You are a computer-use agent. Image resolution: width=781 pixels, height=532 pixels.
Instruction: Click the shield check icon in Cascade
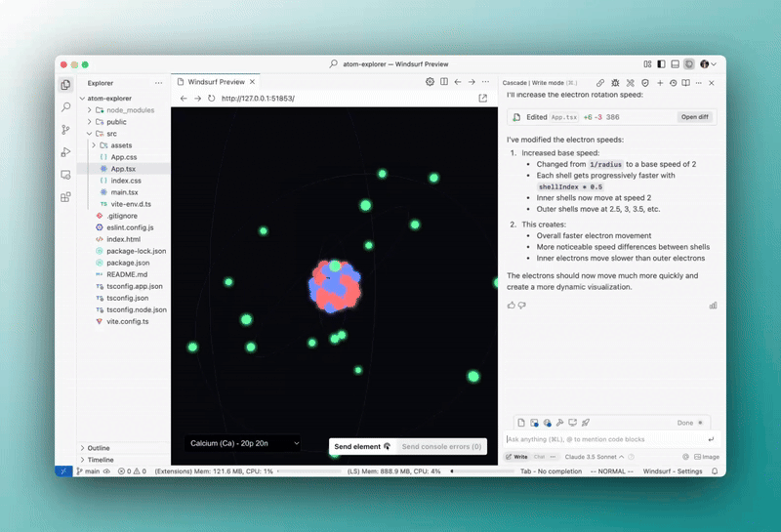[645, 83]
